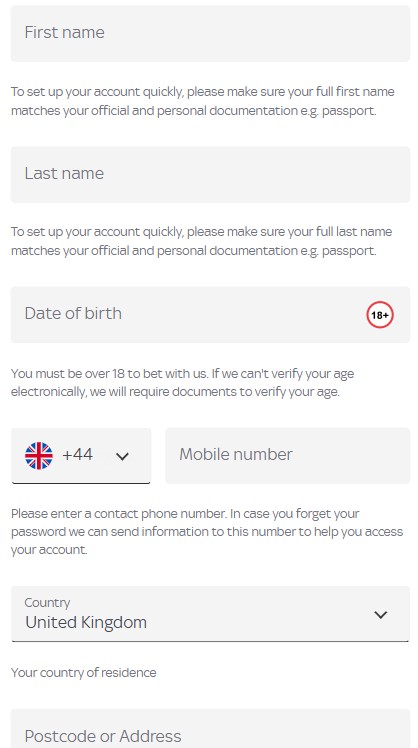Focus the Last name field
The height and width of the screenshot is (748, 418).
pos(210,175)
